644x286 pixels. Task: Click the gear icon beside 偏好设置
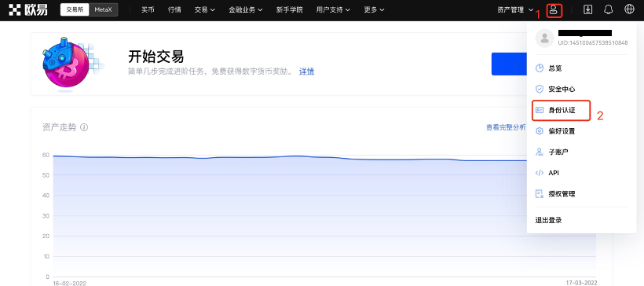540,131
